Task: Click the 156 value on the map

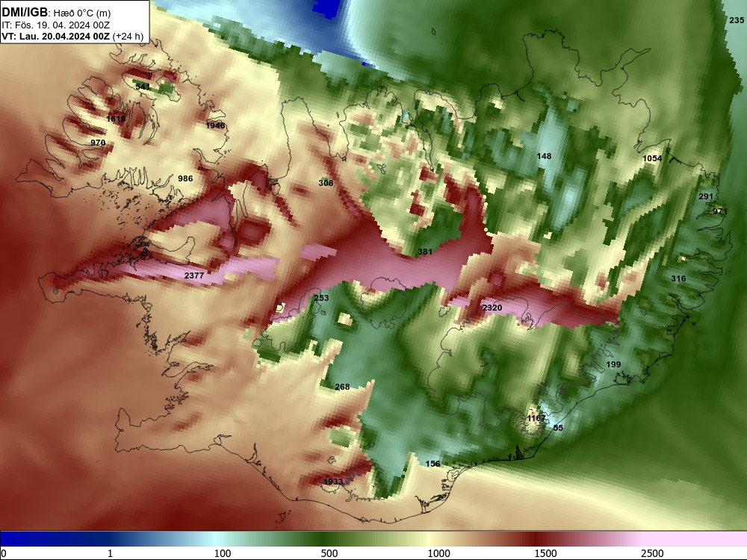Action: point(433,464)
